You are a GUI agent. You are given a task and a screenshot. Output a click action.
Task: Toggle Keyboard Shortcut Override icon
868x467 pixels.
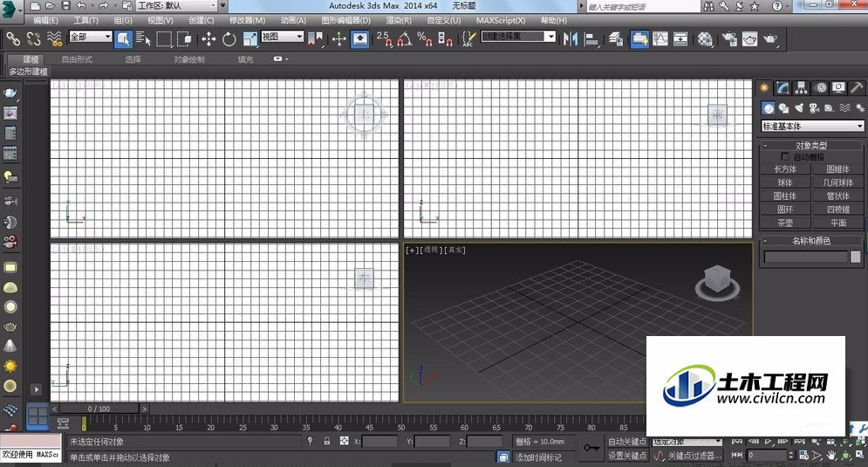point(359,38)
